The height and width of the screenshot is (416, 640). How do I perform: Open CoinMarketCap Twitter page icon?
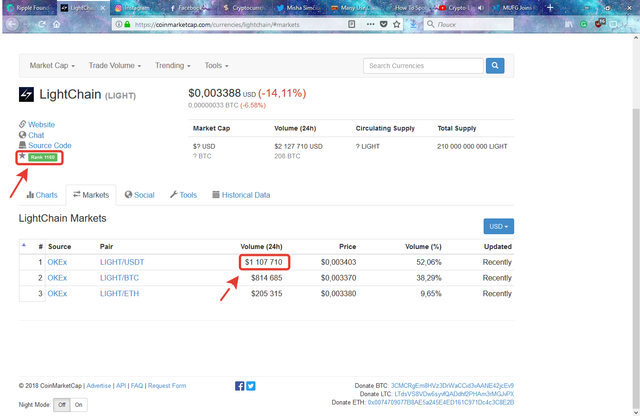(251, 386)
